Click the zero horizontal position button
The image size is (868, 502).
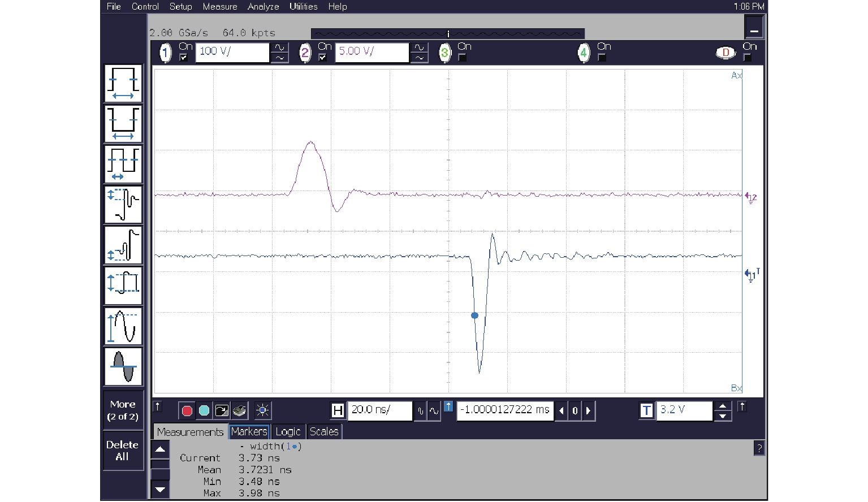[x=575, y=411]
